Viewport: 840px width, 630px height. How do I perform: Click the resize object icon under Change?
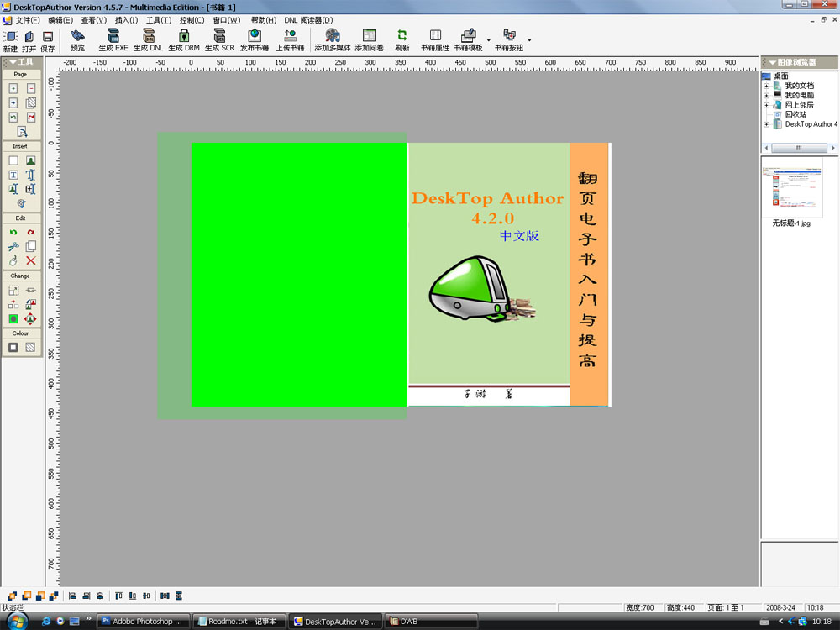[x=13, y=290]
